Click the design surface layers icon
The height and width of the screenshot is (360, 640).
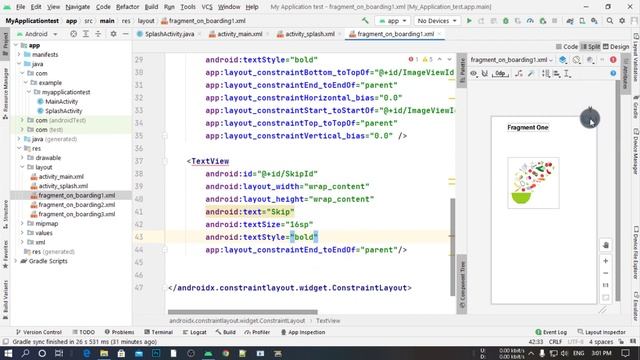click(x=563, y=60)
